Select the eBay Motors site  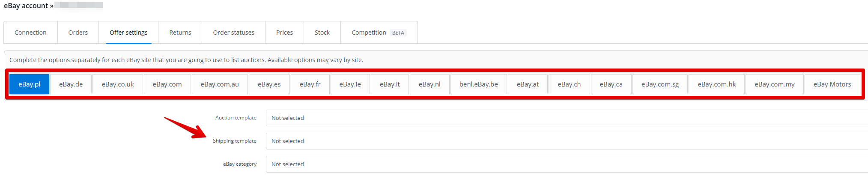(832, 84)
